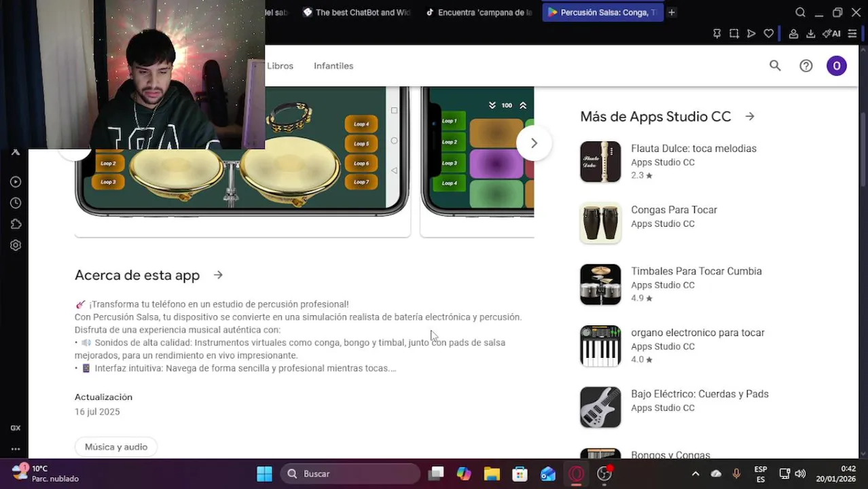
Task: Switch to The best ChatBot tab
Action: (x=357, y=12)
